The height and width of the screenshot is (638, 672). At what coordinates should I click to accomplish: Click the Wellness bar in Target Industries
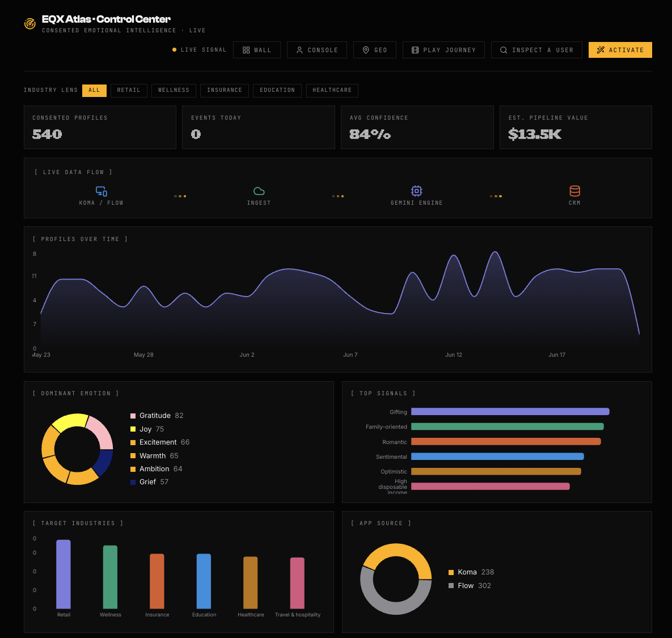tap(110, 577)
